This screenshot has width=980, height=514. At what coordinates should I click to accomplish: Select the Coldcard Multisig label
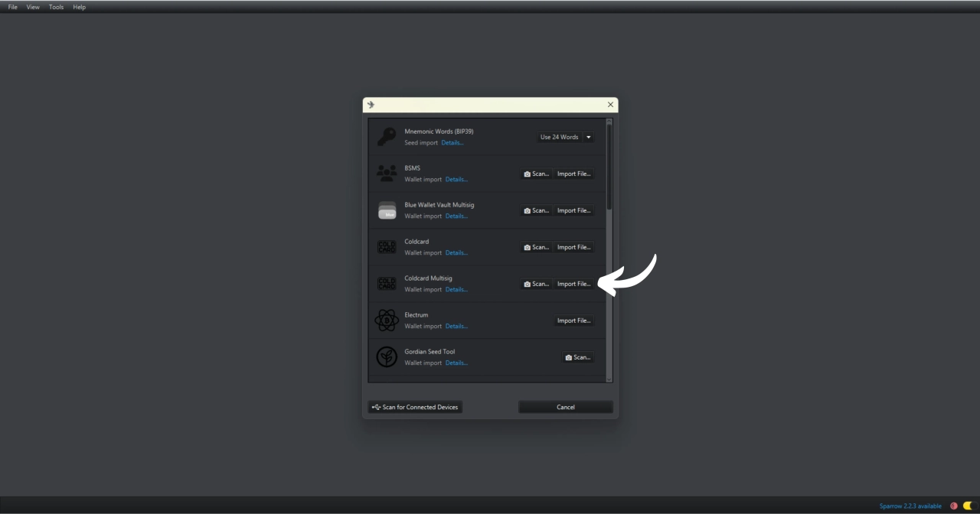tap(428, 278)
